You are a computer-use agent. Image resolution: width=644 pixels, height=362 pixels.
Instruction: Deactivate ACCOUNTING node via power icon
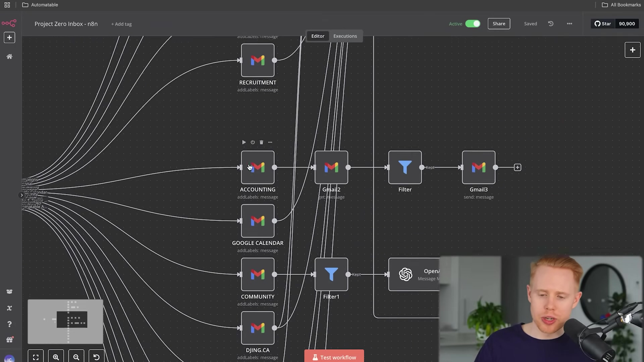(253, 142)
